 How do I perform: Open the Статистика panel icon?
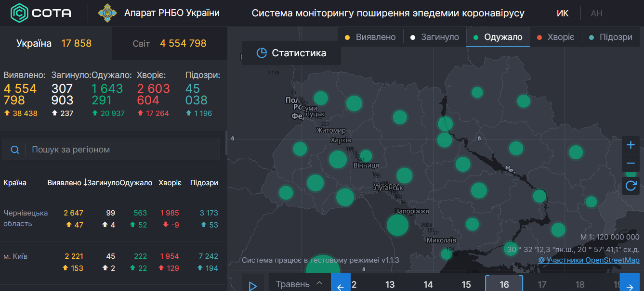pyautogui.click(x=262, y=53)
